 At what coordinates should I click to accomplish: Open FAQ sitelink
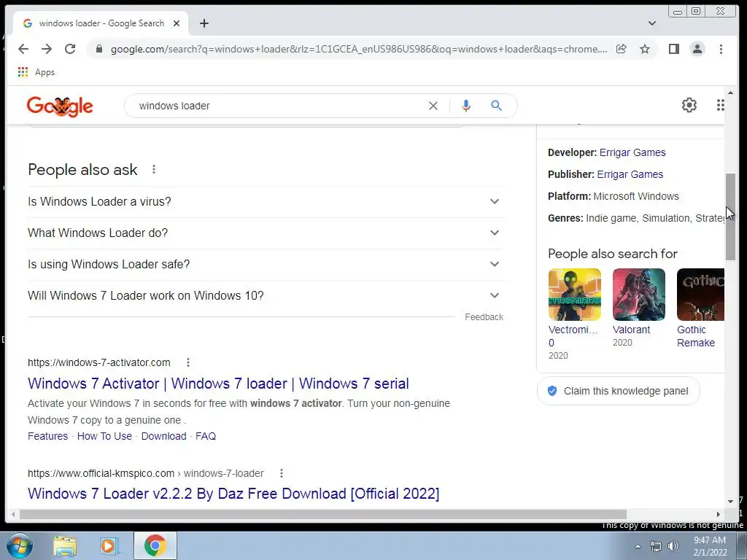[x=205, y=436]
